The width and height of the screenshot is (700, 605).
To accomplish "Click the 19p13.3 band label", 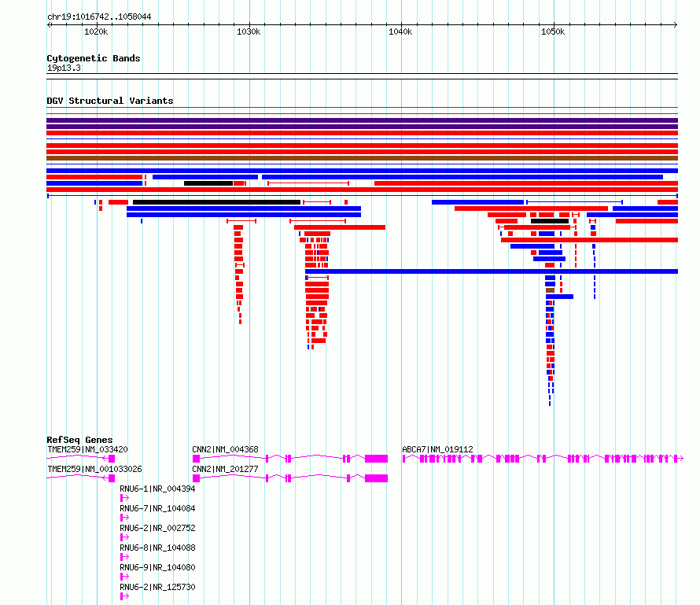I will [x=64, y=68].
